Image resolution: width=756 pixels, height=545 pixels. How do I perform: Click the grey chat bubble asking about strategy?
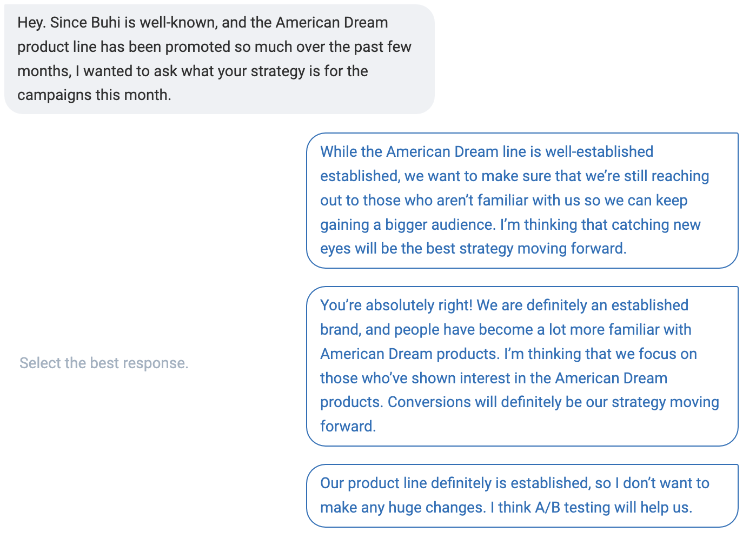[219, 59]
